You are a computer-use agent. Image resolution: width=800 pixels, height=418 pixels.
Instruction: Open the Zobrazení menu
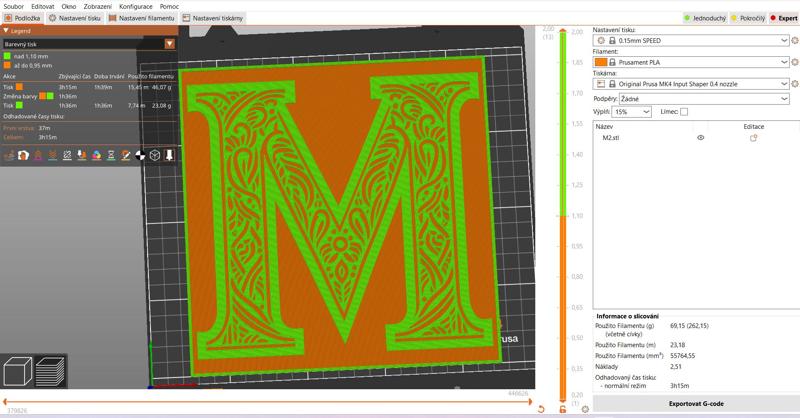(x=98, y=7)
